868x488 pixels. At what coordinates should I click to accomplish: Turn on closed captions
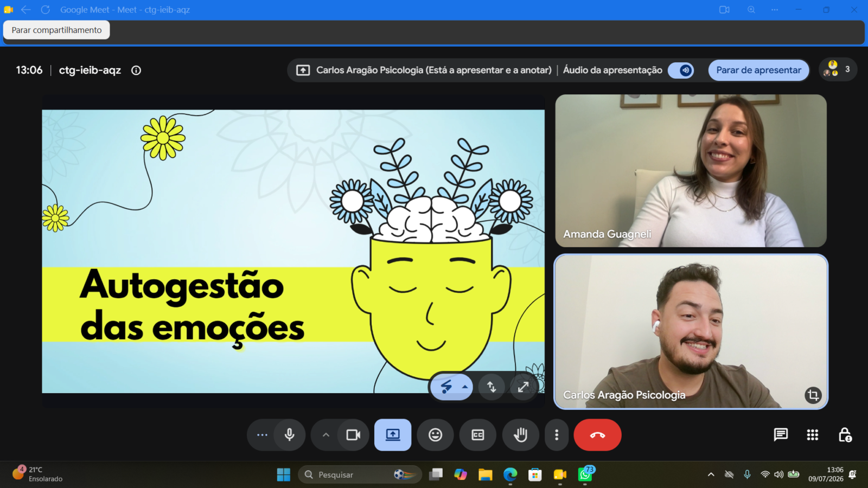pyautogui.click(x=478, y=435)
